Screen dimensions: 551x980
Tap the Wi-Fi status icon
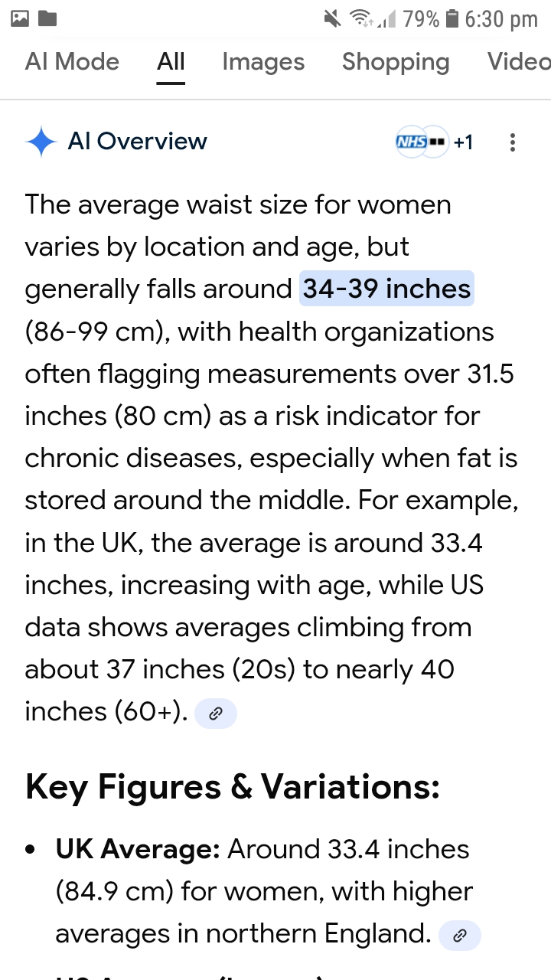click(x=360, y=18)
